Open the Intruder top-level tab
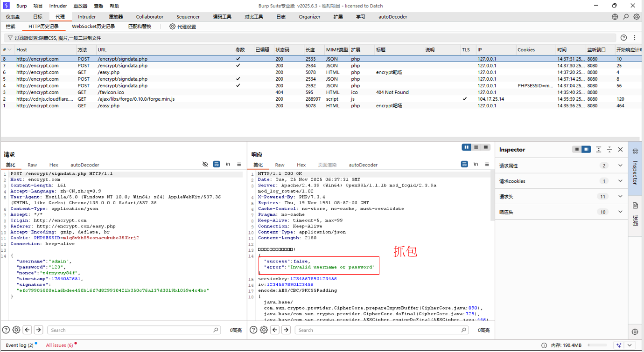The width and height of the screenshot is (644, 352). 87,17
